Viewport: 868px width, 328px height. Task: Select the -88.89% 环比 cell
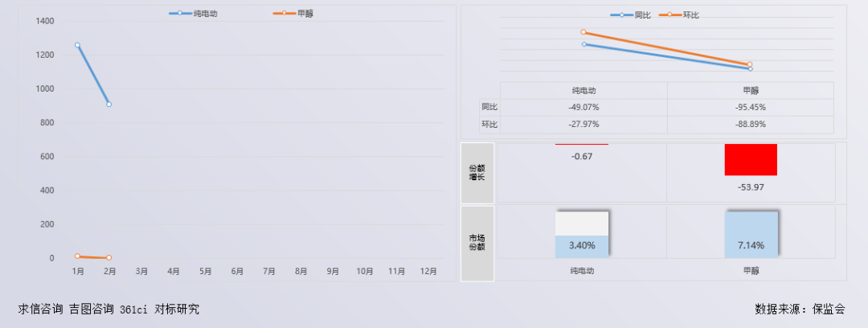[x=751, y=124]
